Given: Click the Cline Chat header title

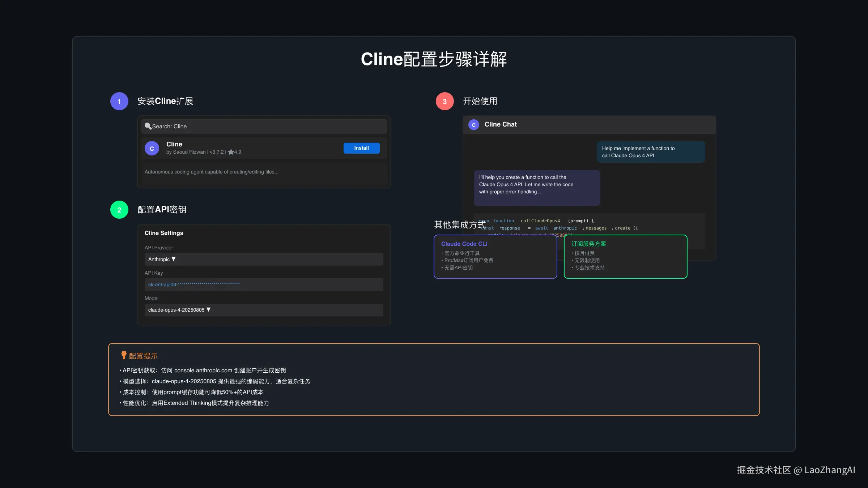Looking at the screenshot, I should coord(501,124).
